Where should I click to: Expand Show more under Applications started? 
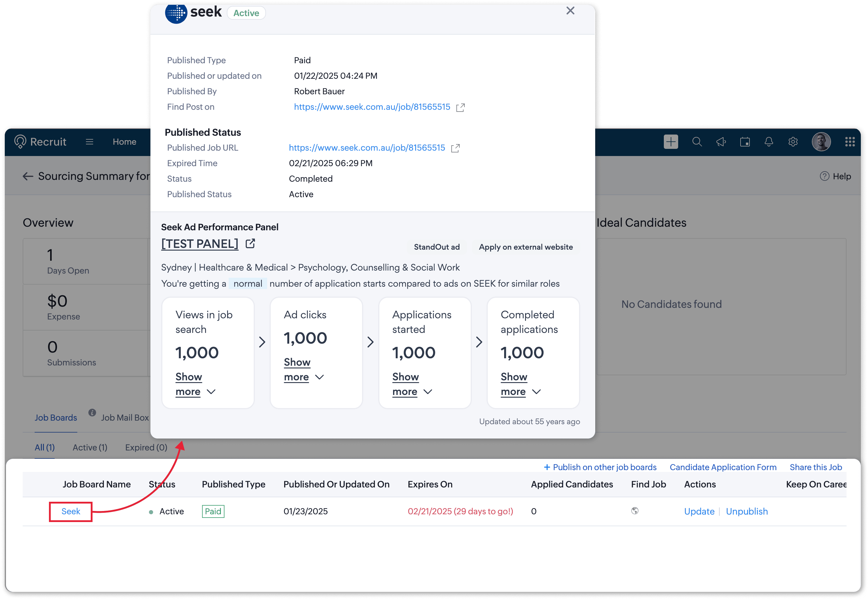pos(412,384)
